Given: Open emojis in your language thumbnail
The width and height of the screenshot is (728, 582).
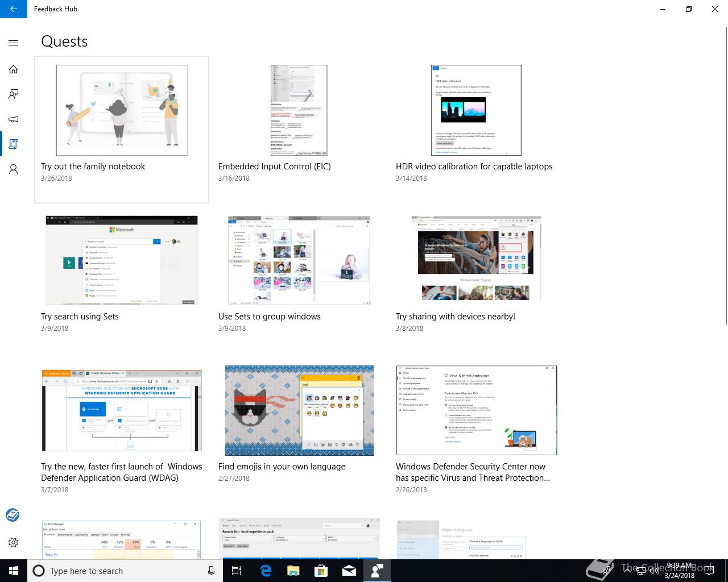Looking at the screenshot, I should (x=300, y=410).
